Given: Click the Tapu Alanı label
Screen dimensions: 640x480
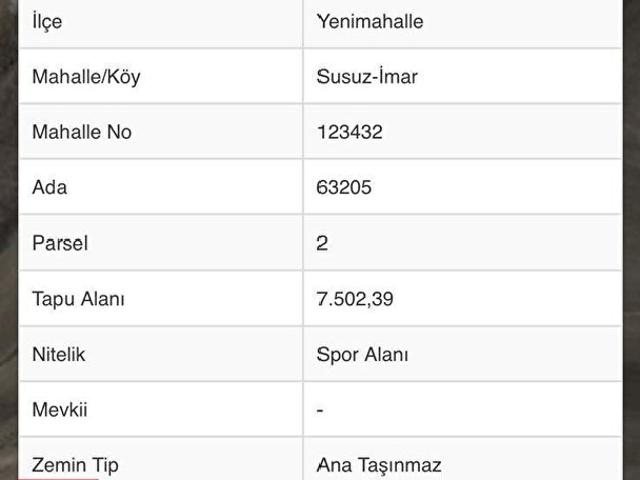Looking at the screenshot, I should (78, 299).
